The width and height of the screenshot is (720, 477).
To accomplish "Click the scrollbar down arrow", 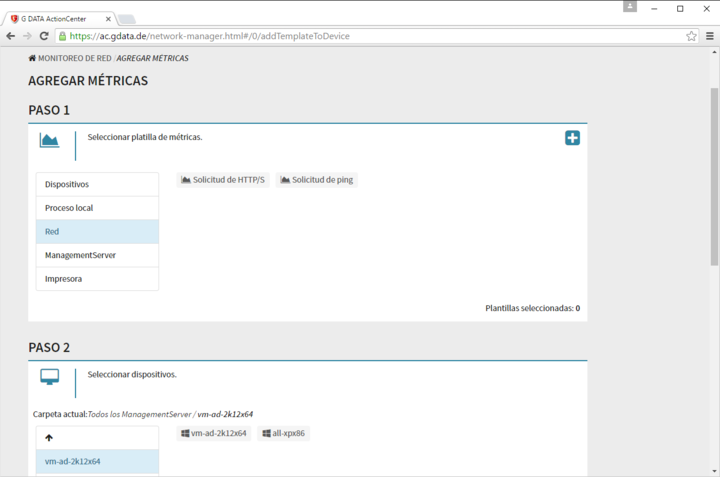I will [x=714, y=471].
